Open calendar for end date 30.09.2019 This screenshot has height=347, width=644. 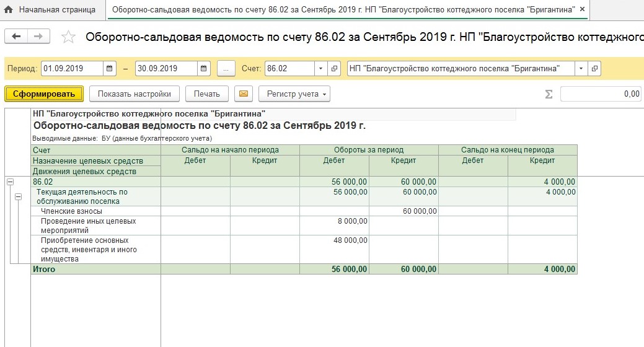pos(204,68)
